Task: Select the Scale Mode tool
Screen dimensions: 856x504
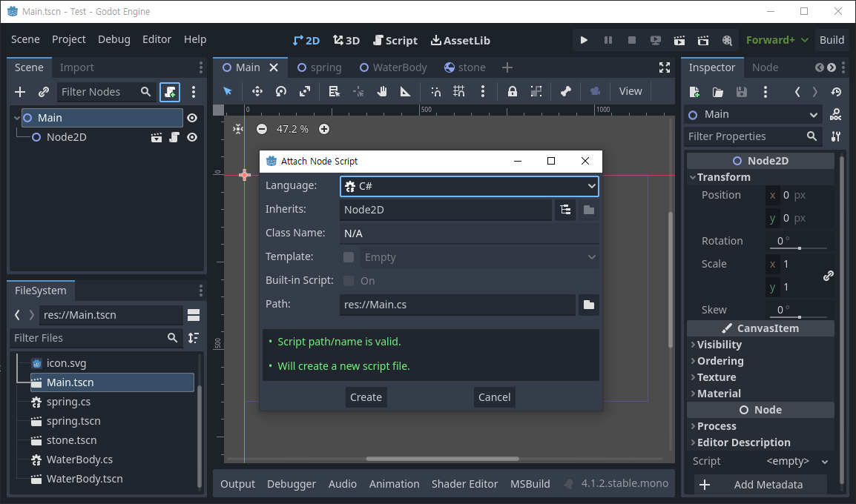Action: [x=305, y=91]
